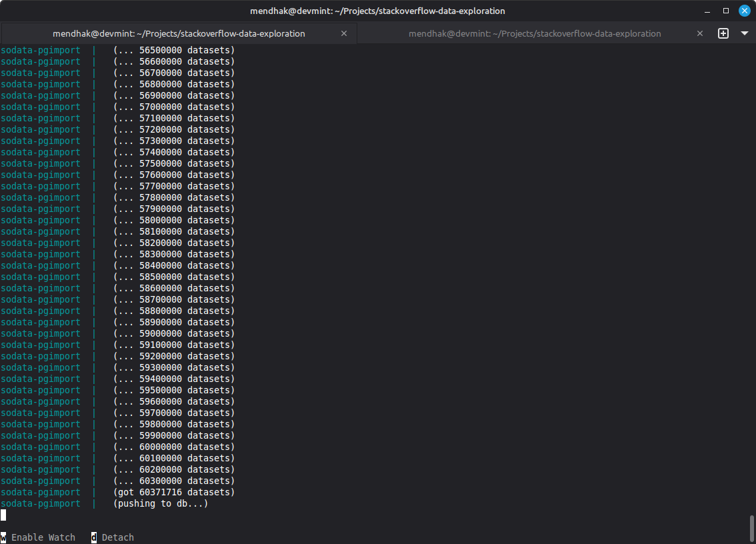
Task: Click the Detach option
Action: point(117,537)
